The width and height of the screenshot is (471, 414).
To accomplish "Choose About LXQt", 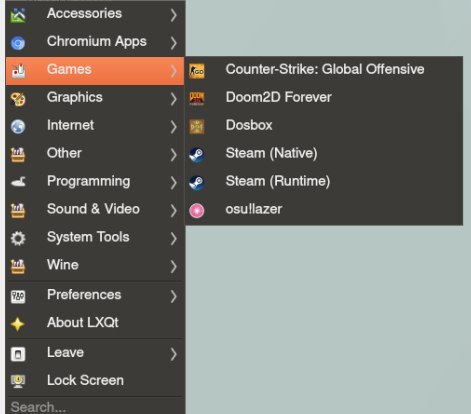I will point(95,324).
